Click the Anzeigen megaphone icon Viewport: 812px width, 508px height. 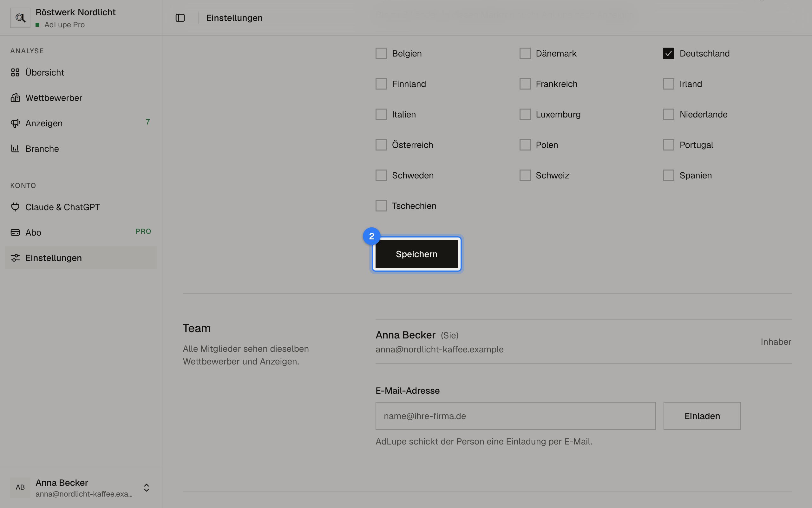coord(15,123)
